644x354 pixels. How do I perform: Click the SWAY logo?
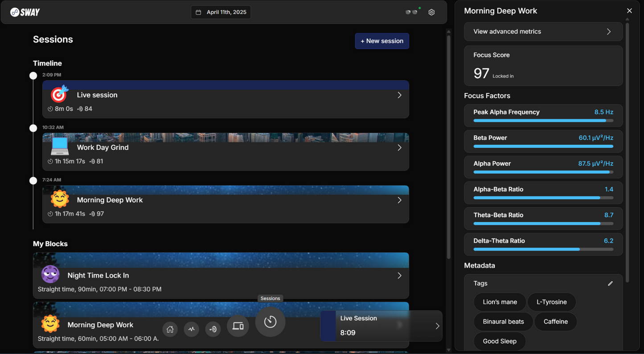(x=25, y=12)
